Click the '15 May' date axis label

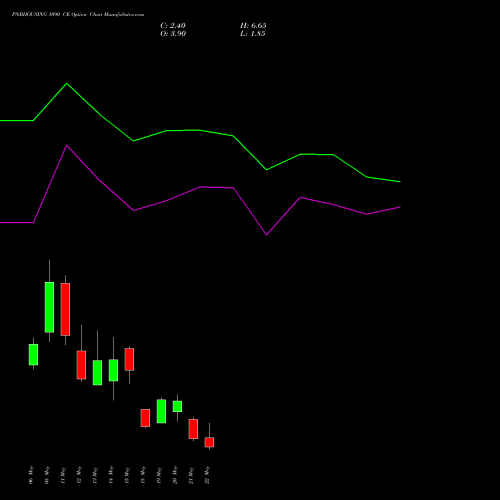127,475
